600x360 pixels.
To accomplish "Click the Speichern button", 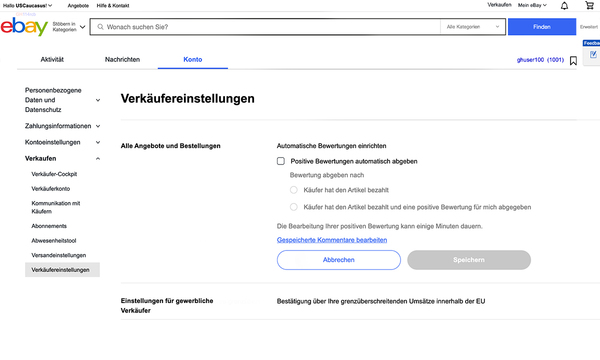I will tap(469, 260).
